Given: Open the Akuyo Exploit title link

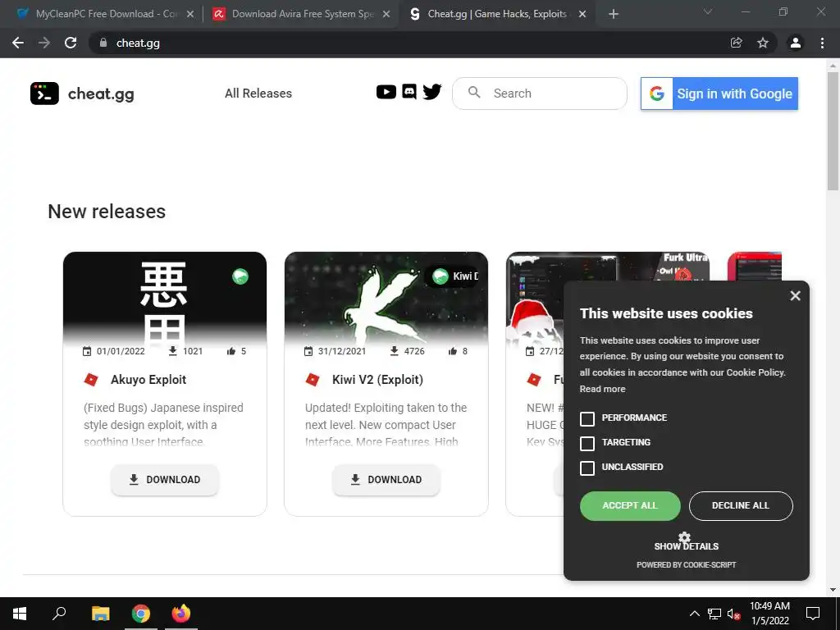Looking at the screenshot, I should pyautogui.click(x=148, y=380).
